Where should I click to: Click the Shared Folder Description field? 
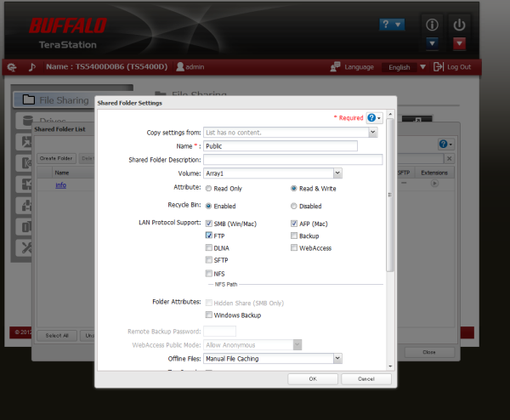tap(292, 159)
